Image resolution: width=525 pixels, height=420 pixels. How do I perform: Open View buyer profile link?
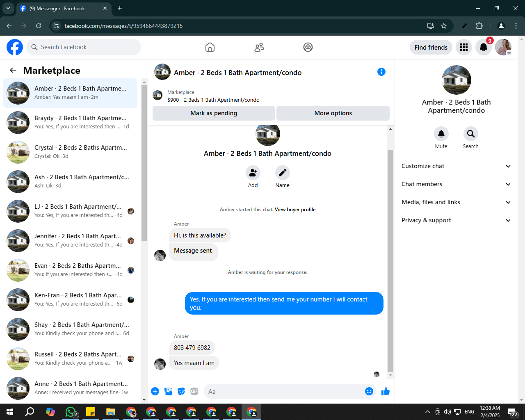tap(295, 210)
